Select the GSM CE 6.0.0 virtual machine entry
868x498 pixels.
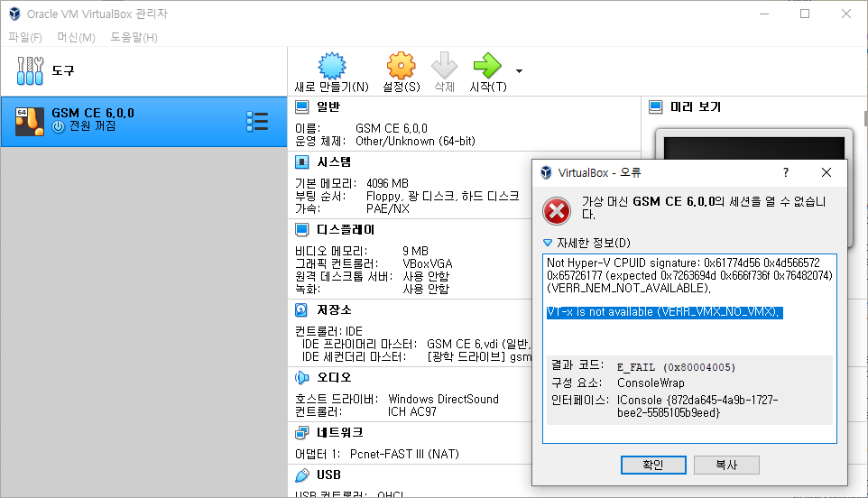[x=144, y=122]
